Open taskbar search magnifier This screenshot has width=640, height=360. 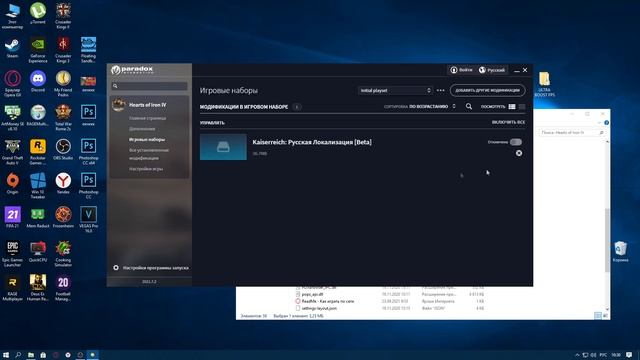point(18,355)
